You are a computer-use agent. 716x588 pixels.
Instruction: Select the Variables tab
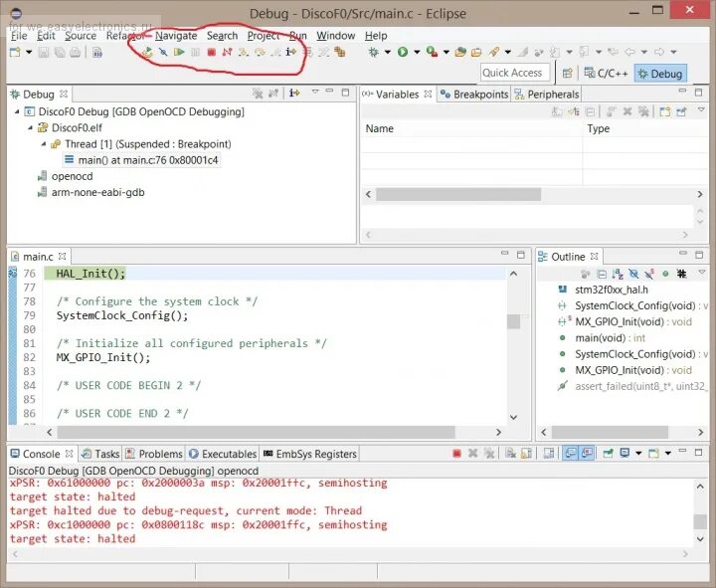click(397, 95)
